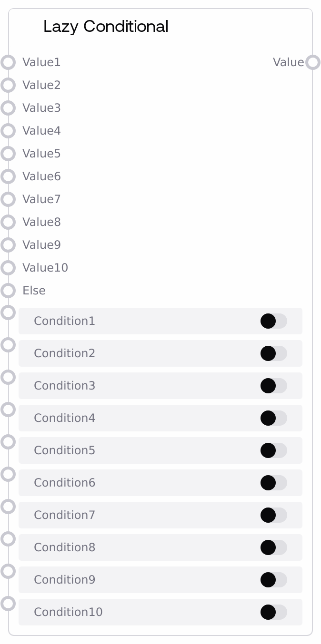Select the Value9 input port
Image resolution: width=321 pixels, height=644 pixels.
8,245
